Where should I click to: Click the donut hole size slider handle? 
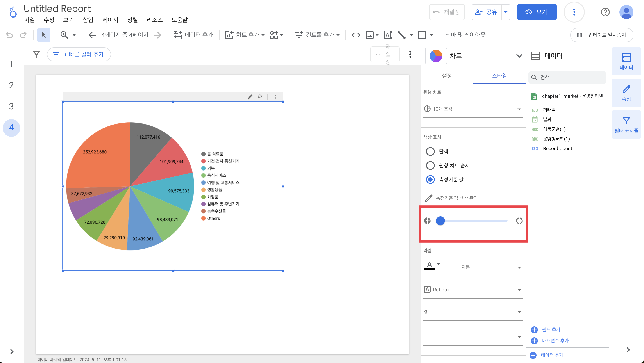click(x=440, y=221)
